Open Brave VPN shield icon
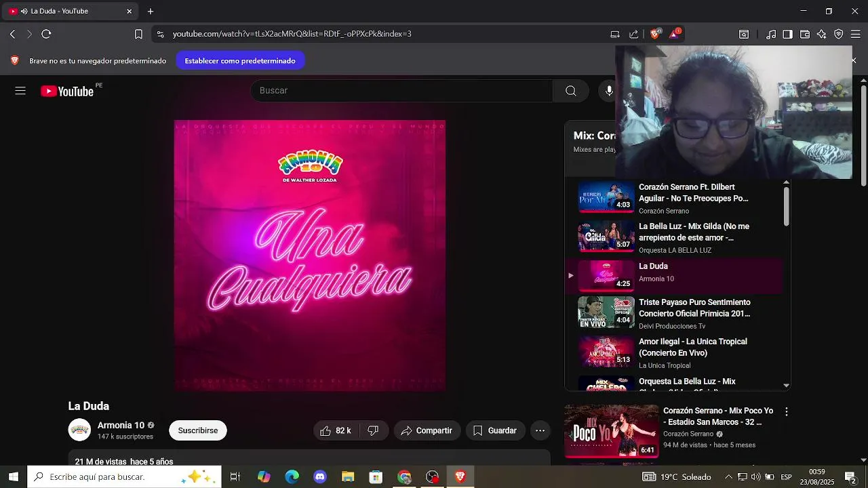This screenshot has width=868, height=488. click(838, 34)
